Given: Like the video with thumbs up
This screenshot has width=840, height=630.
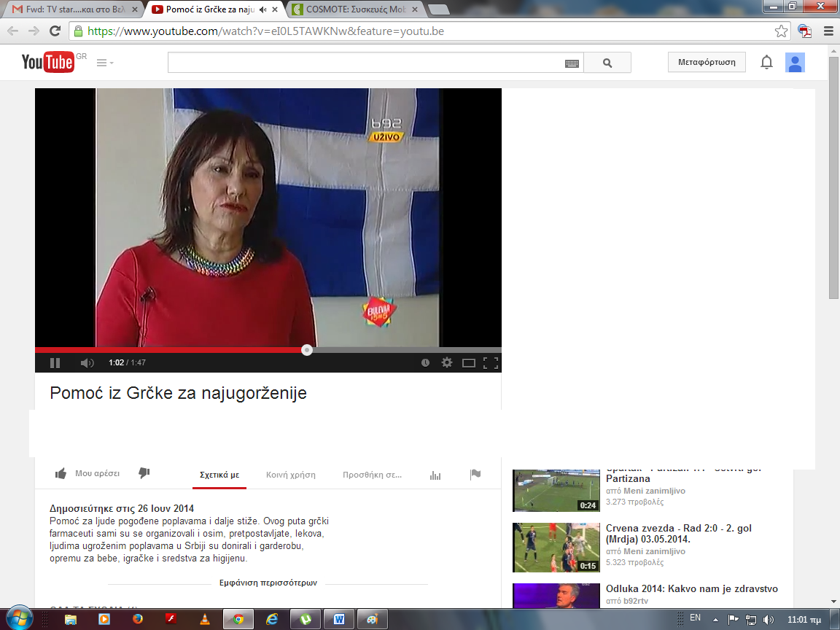Looking at the screenshot, I should [x=61, y=473].
